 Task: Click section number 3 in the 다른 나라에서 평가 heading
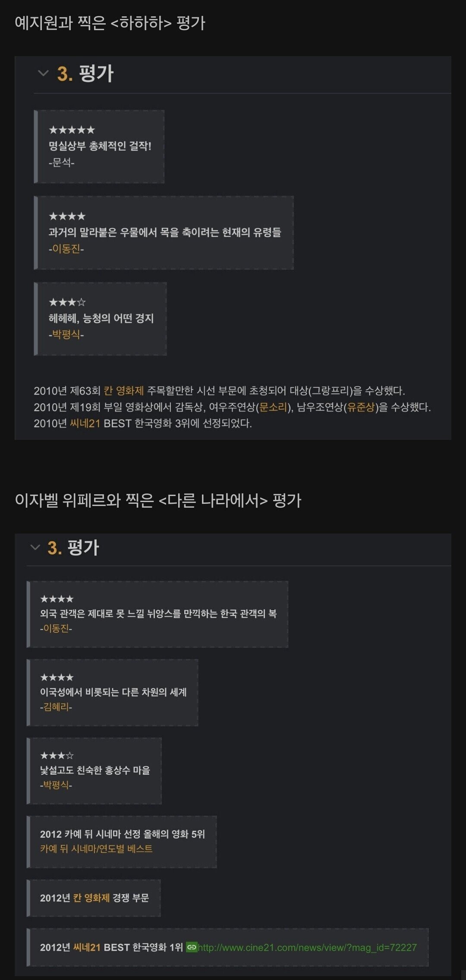pyautogui.click(x=54, y=548)
